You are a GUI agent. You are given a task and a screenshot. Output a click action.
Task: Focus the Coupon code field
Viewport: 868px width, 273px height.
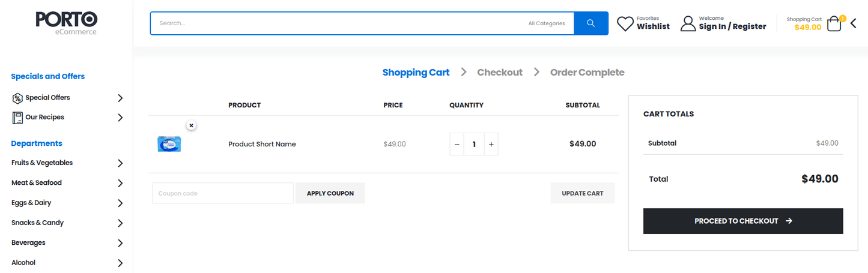tap(223, 193)
